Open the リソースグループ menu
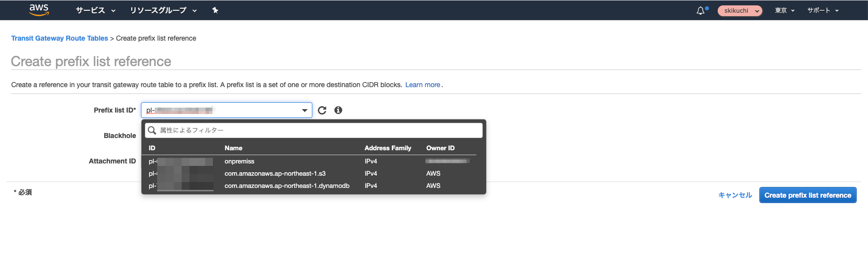The width and height of the screenshot is (868, 253). pyautogui.click(x=163, y=10)
